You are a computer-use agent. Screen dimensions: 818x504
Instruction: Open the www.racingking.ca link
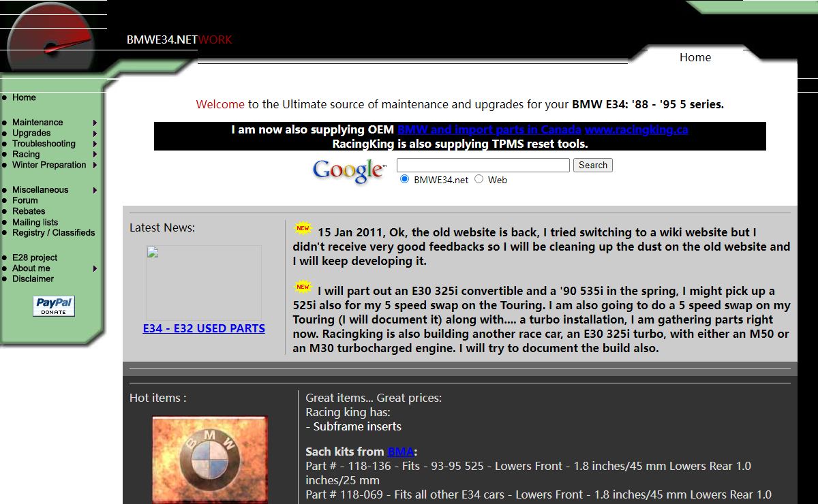(x=637, y=129)
